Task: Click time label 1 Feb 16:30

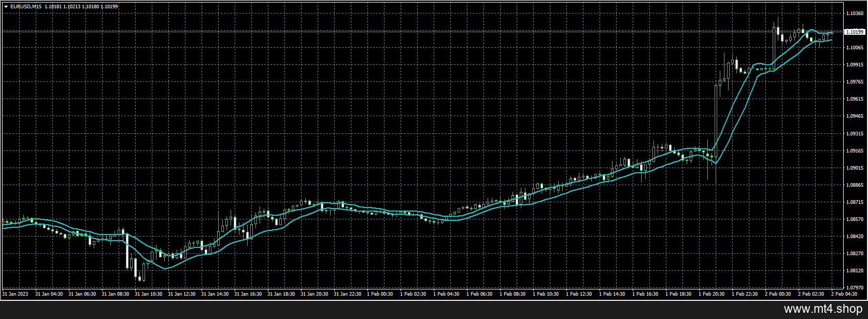Action: click(645, 294)
